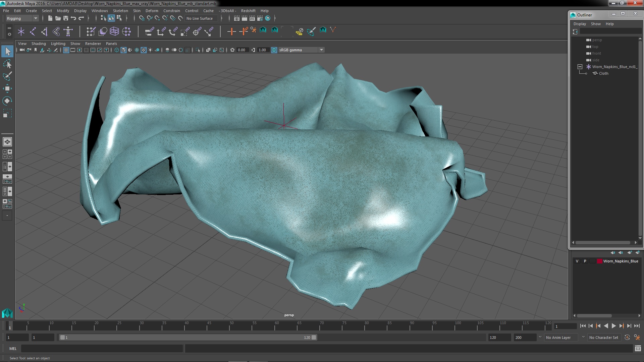Expand toolbox layout options small arrow
The width and height of the screenshot is (644, 362).
[7, 216]
